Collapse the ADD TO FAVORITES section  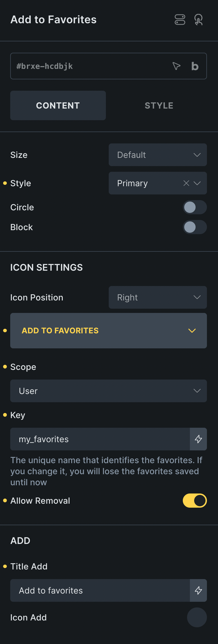coord(192,331)
